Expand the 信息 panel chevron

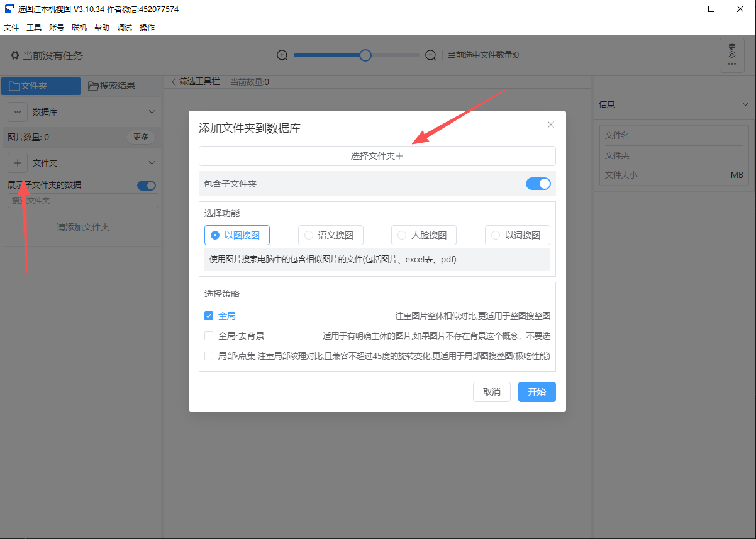click(x=745, y=104)
